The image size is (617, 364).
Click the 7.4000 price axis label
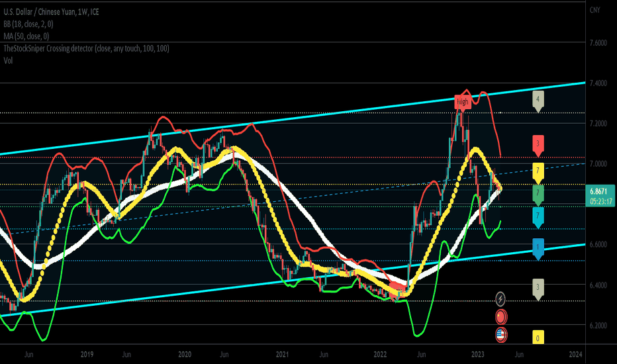598,83
